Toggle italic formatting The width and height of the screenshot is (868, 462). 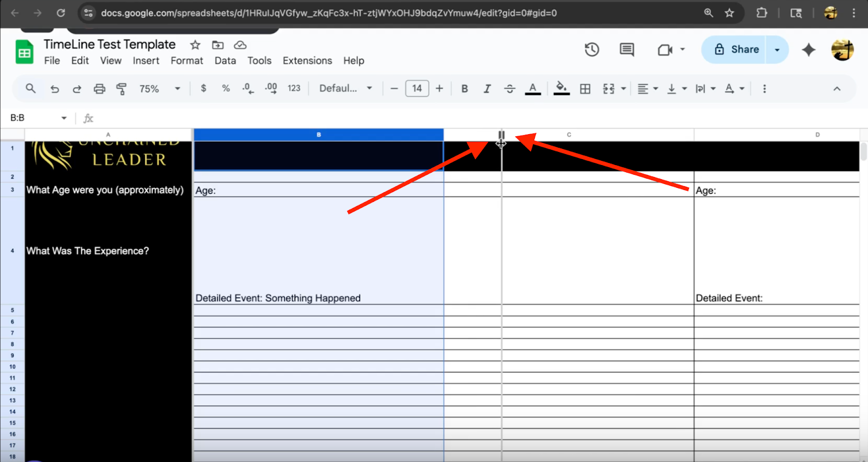coord(487,88)
